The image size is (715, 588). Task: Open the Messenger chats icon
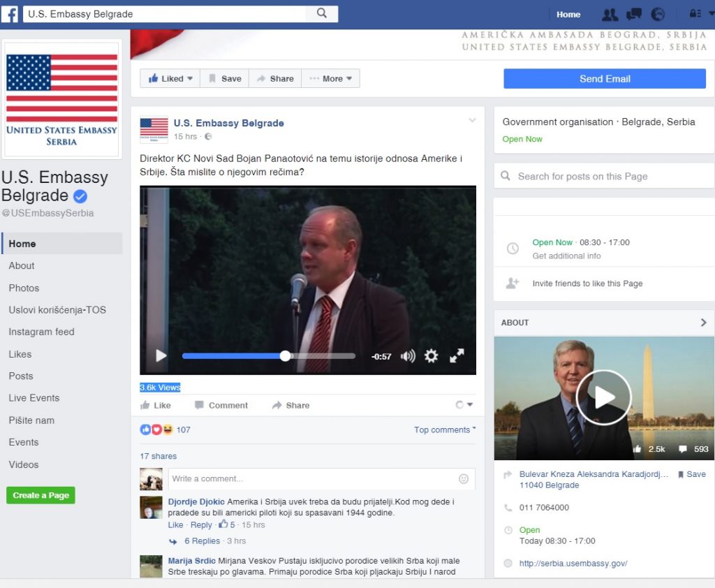tap(633, 14)
